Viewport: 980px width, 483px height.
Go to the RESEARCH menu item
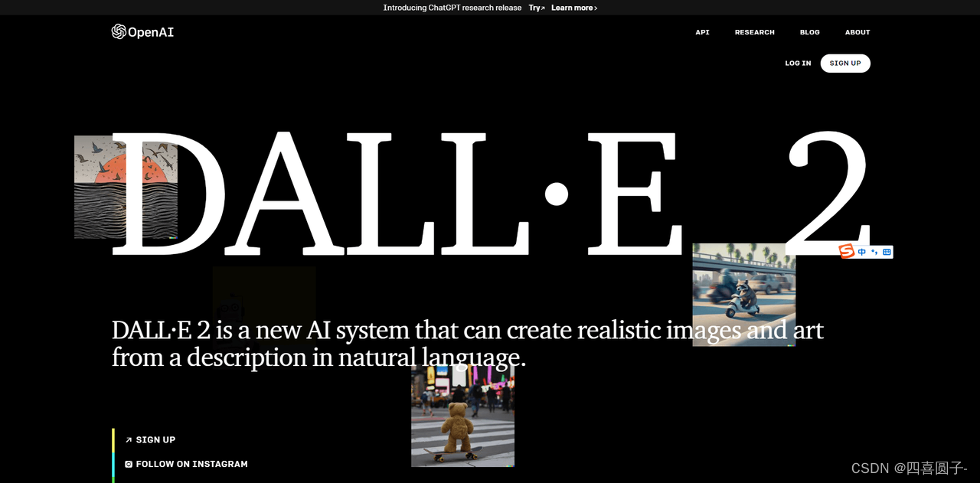pyautogui.click(x=755, y=32)
